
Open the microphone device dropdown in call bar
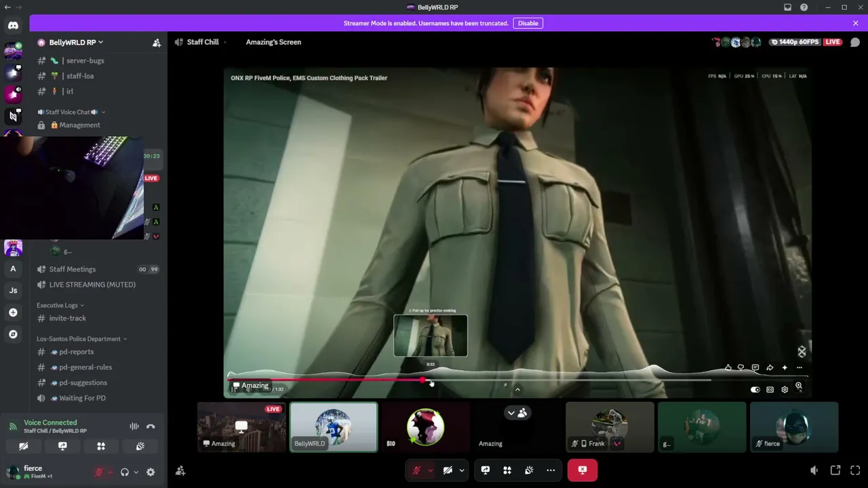[x=430, y=470]
